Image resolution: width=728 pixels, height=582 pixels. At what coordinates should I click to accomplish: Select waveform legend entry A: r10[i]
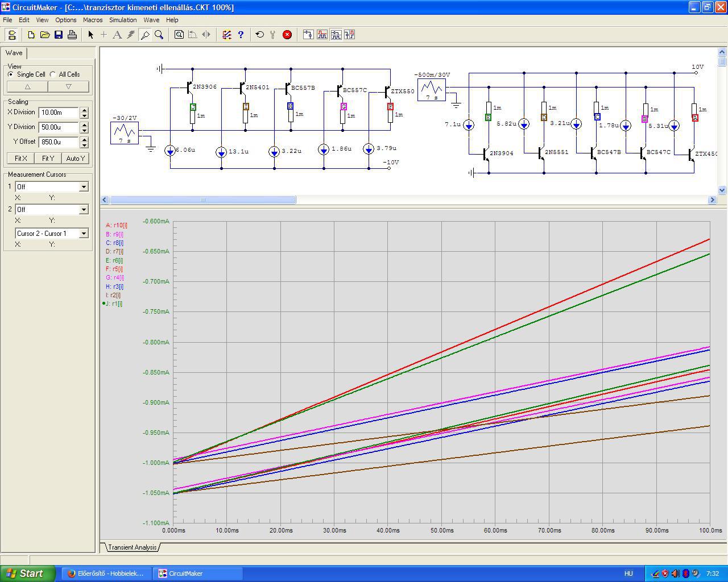[117, 226]
